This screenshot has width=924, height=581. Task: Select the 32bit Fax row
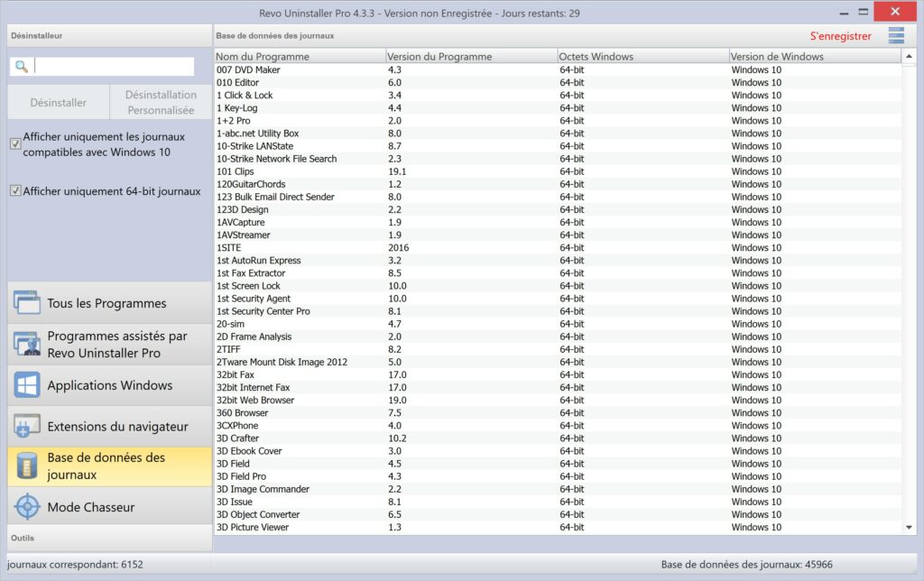click(558, 374)
